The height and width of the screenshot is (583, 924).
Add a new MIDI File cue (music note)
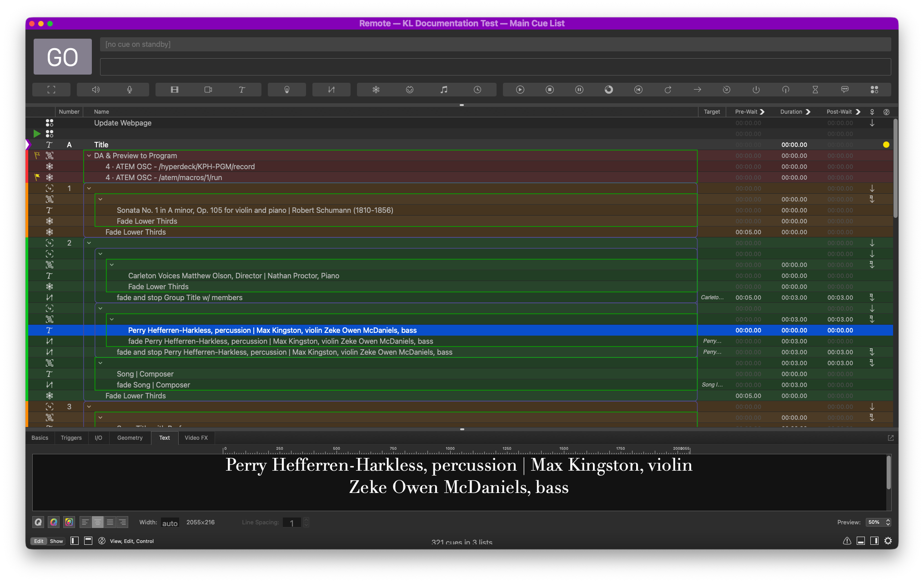coord(444,90)
